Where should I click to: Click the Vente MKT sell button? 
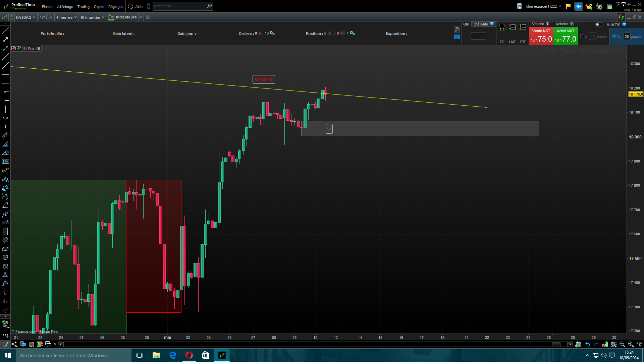pos(541,36)
